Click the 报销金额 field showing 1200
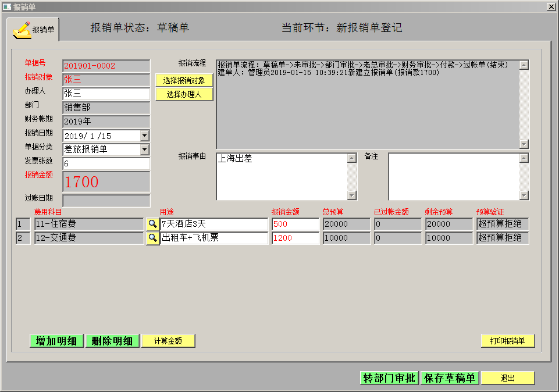Viewport: 559px width, 392px height. pyautogui.click(x=295, y=238)
